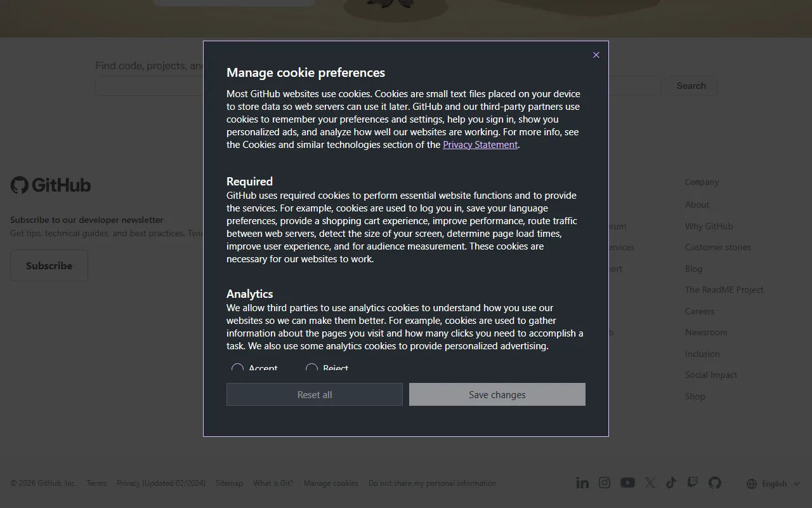Click the GitHub logo at left
Viewport: 812px width, 508px height.
coord(51,185)
